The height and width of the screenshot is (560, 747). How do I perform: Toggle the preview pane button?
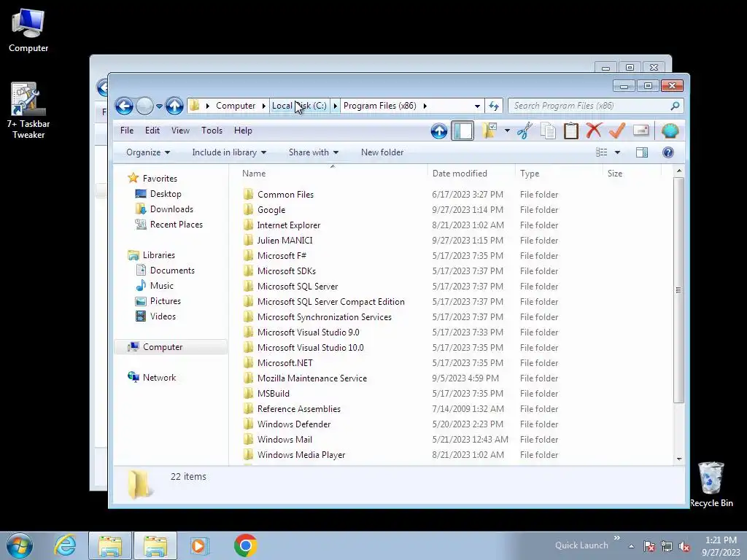[642, 152]
